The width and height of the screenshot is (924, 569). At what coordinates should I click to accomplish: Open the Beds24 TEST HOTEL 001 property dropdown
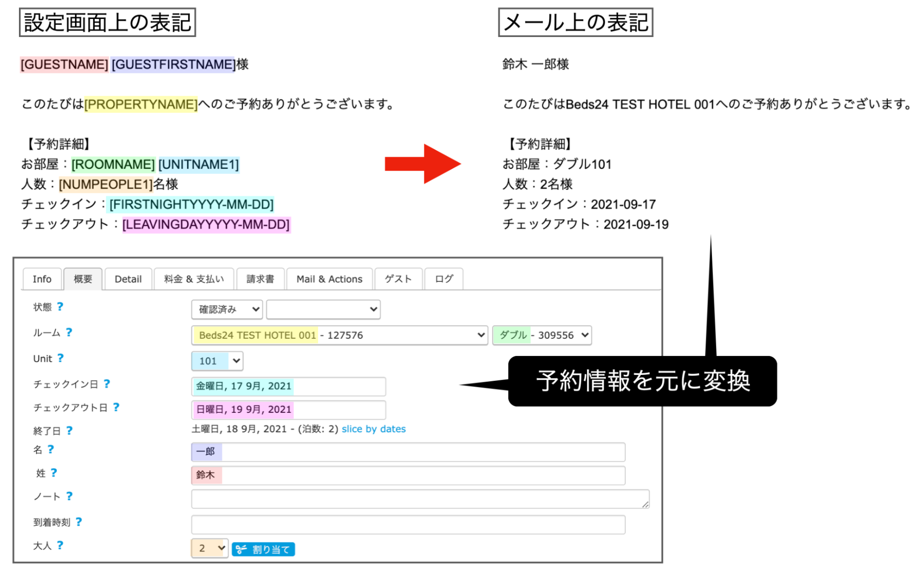click(x=340, y=335)
